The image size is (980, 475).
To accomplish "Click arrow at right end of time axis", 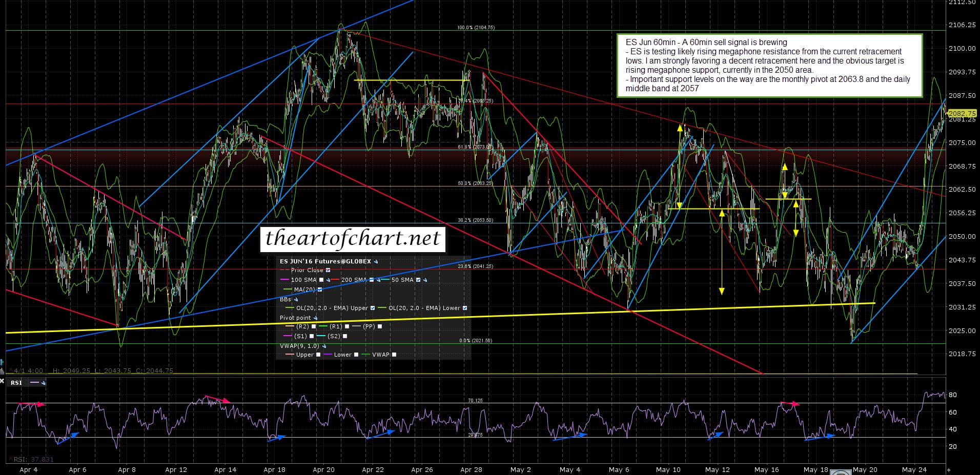I will tap(949, 469).
